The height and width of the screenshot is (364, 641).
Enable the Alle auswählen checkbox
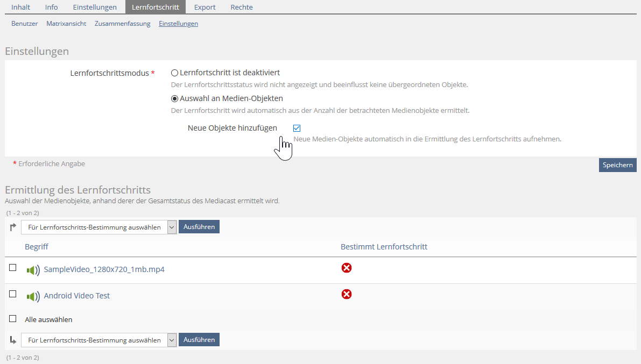[13, 318]
